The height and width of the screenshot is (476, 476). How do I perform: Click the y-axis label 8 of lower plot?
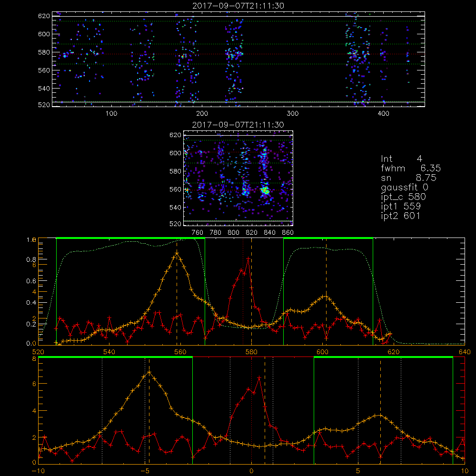pyautogui.click(x=34, y=358)
